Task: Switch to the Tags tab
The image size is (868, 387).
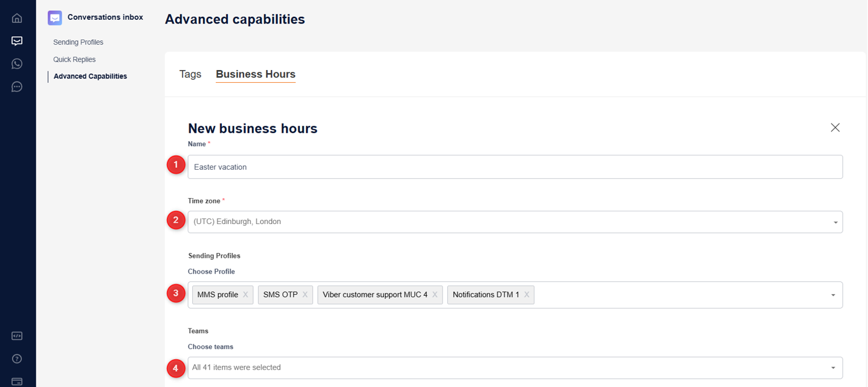Action: tap(190, 74)
